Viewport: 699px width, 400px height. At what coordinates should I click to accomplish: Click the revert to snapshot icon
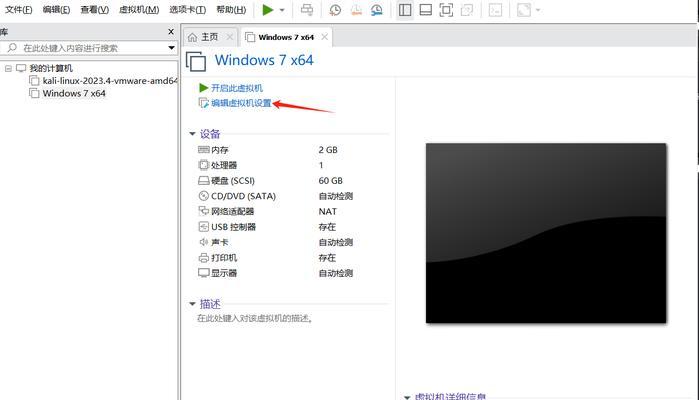tap(356, 10)
